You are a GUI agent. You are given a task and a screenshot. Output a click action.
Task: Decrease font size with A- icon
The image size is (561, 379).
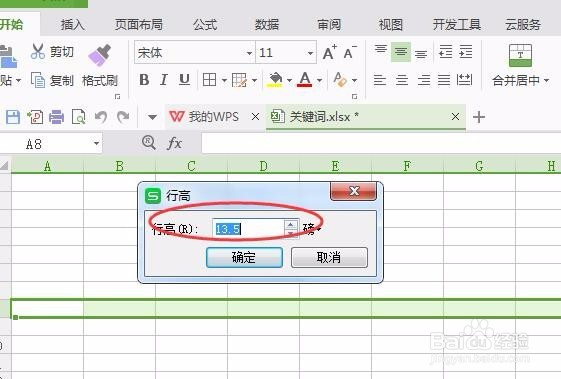(x=350, y=52)
